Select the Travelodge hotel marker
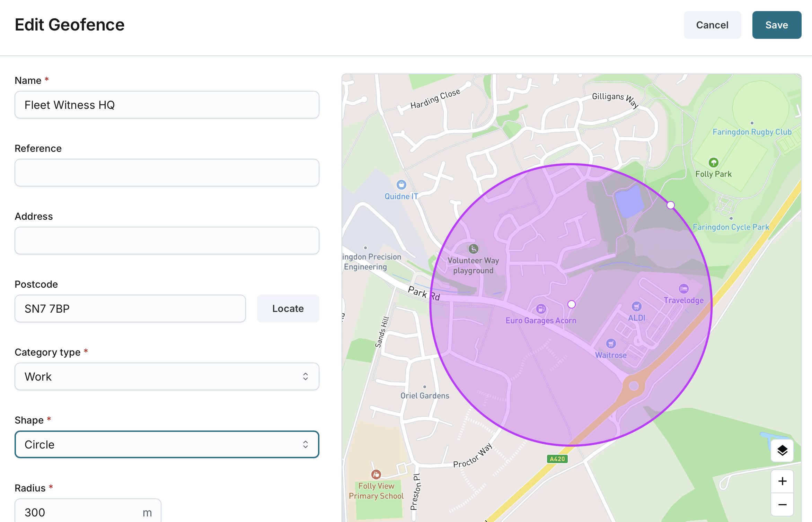The height and width of the screenshot is (522, 812). (x=683, y=289)
